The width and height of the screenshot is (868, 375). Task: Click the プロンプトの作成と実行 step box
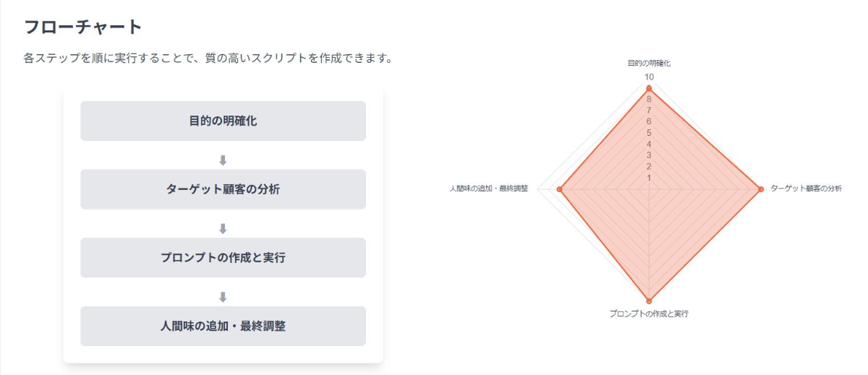223,258
